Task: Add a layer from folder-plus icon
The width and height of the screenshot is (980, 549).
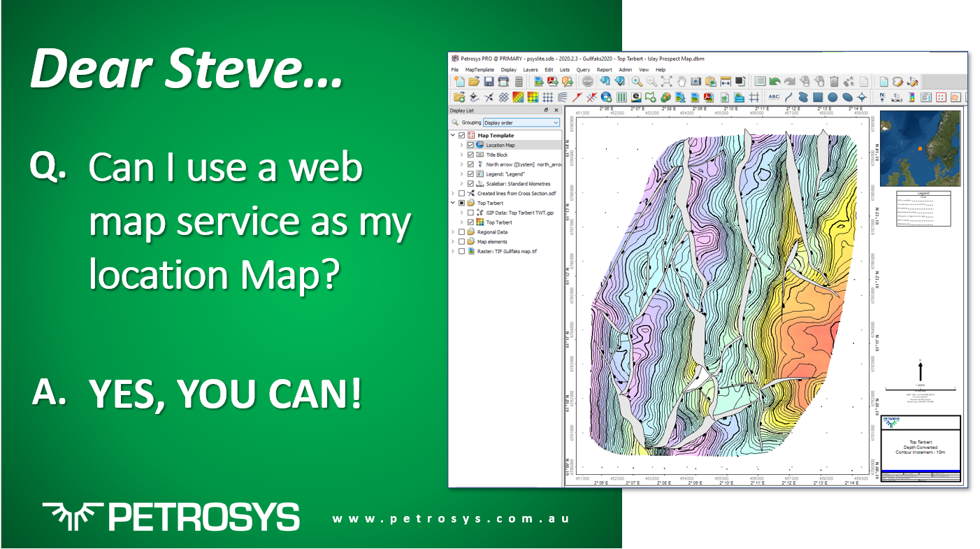Action: pos(459,97)
